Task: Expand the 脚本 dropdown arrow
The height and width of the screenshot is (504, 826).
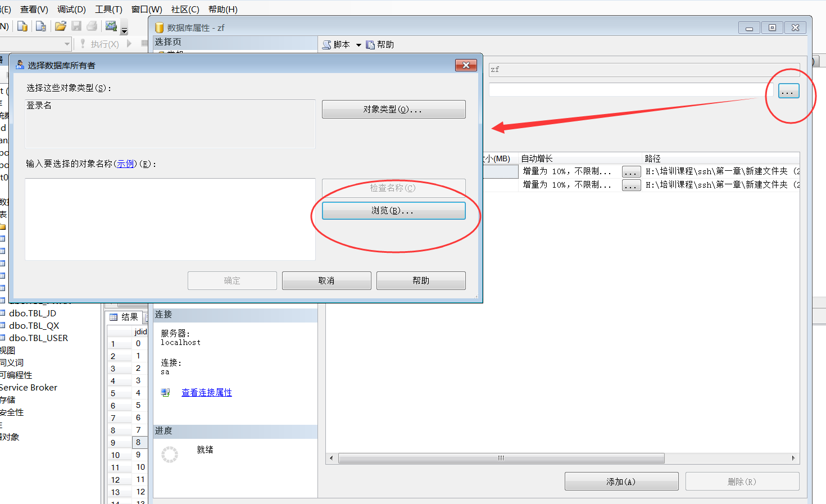Action: pos(358,45)
